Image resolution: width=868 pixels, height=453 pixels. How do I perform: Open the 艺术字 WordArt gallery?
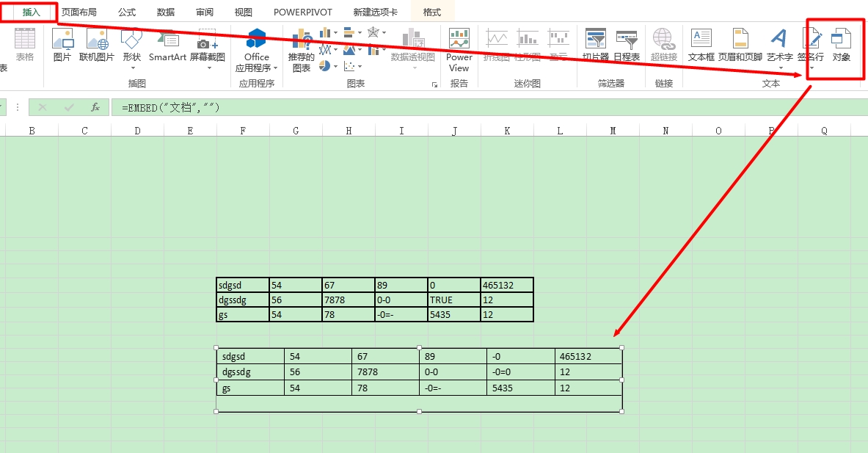pos(779,48)
